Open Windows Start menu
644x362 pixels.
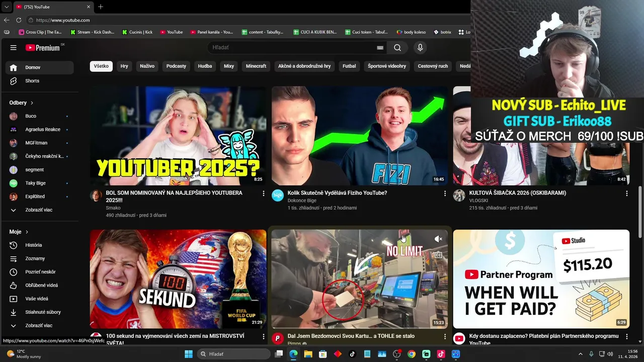point(189,354)
